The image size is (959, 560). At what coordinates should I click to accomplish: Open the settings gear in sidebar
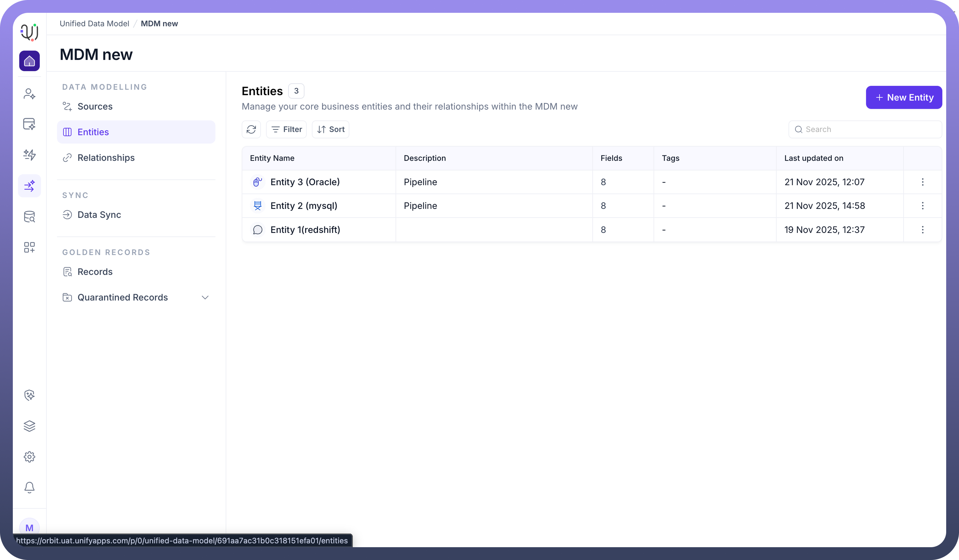[x=29, y=457]
